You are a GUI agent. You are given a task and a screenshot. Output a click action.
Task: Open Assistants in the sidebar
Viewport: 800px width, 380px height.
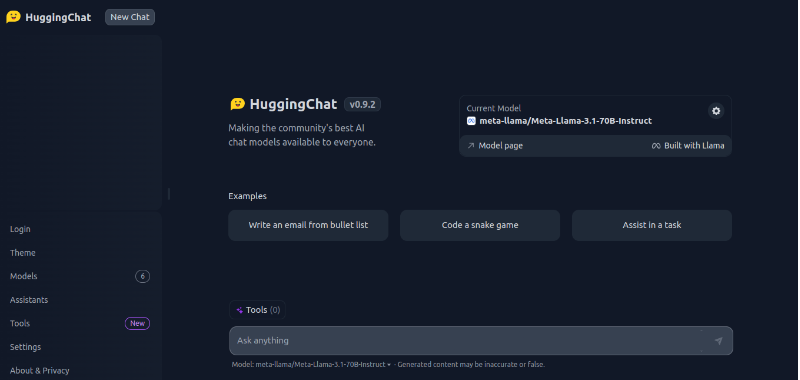pos(29,300)
